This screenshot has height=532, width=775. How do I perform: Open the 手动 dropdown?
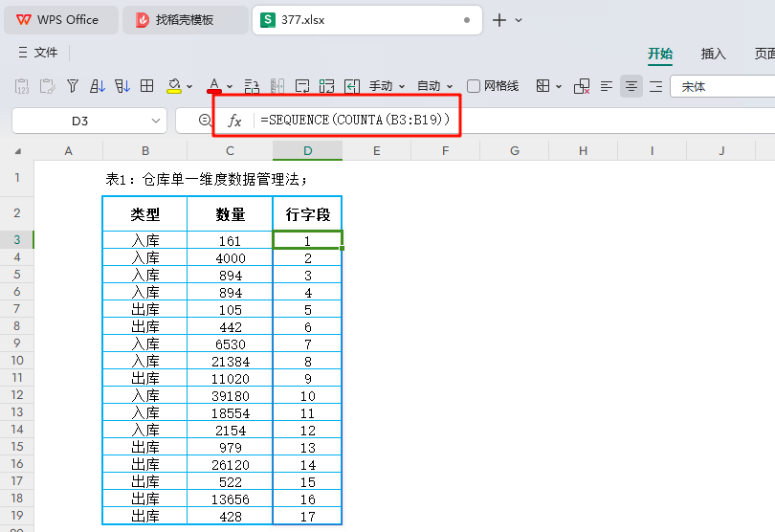387,86
